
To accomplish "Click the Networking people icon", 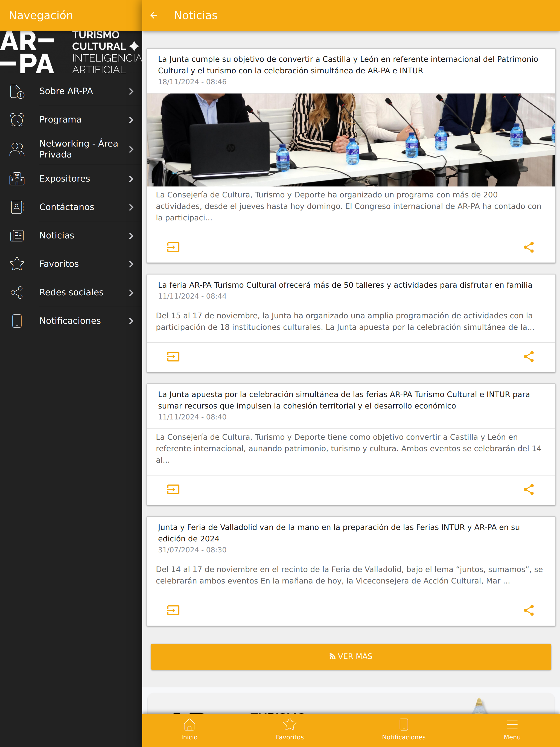I will pos(17,149).
